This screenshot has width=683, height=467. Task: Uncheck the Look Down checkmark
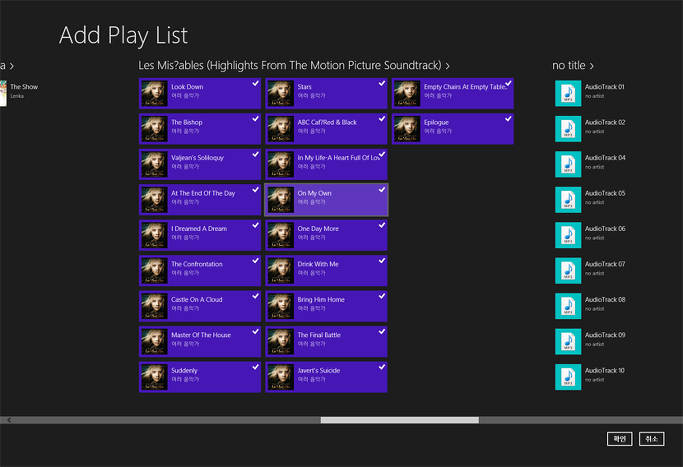pos(255,83)
